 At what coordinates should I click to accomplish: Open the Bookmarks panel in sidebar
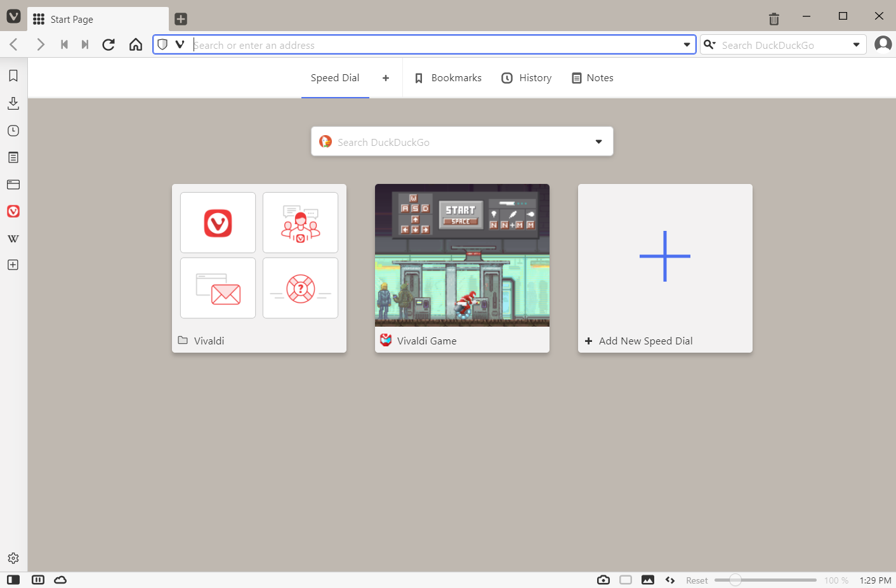point(13,75)
